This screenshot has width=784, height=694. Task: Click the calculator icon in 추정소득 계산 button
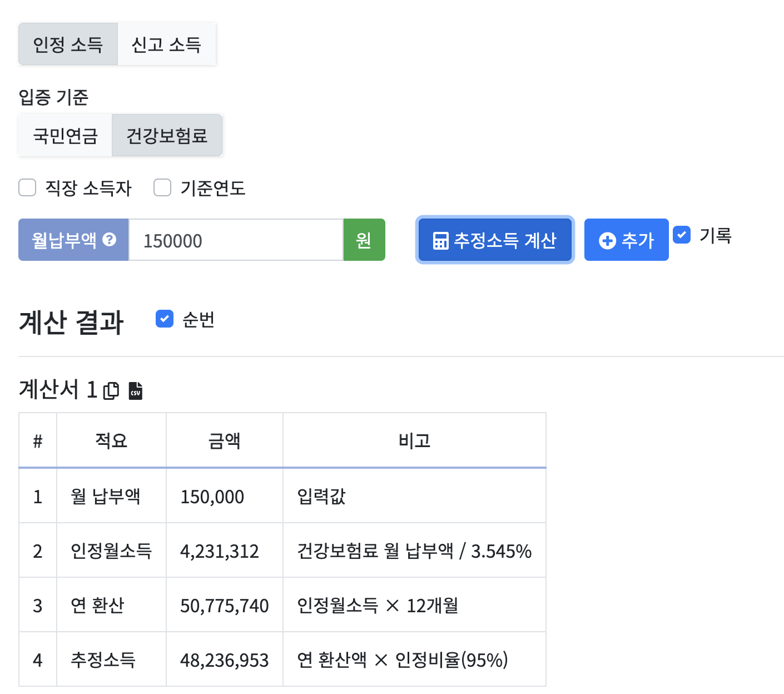point(441,240)
